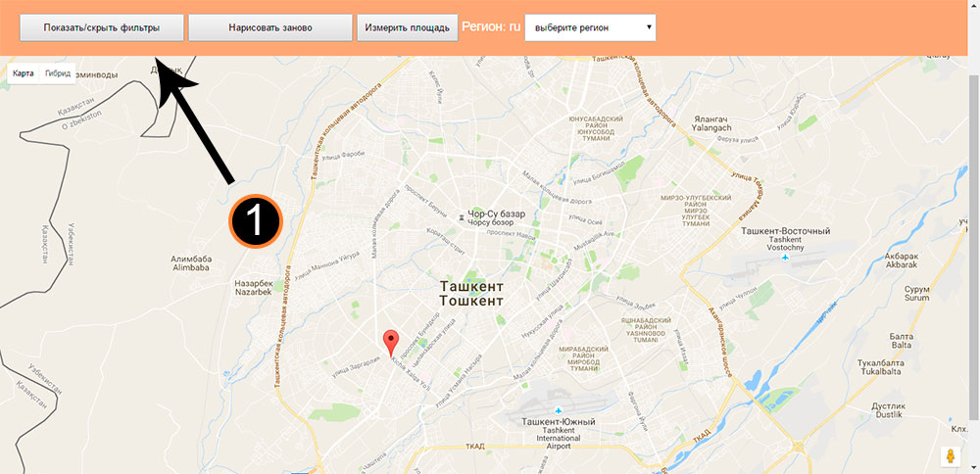This screenshot has width=980, height=474.
Task: Click the Измерить площадь button
Action: [x=407, y=27]
